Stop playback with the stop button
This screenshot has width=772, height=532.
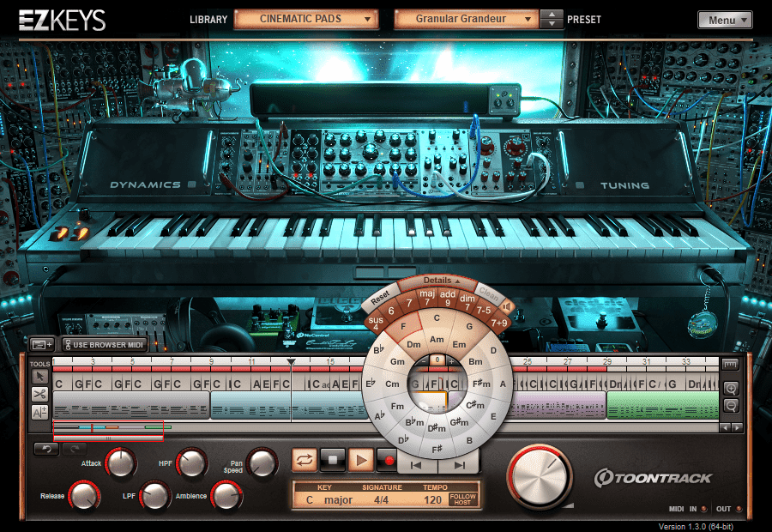[332, 460]
